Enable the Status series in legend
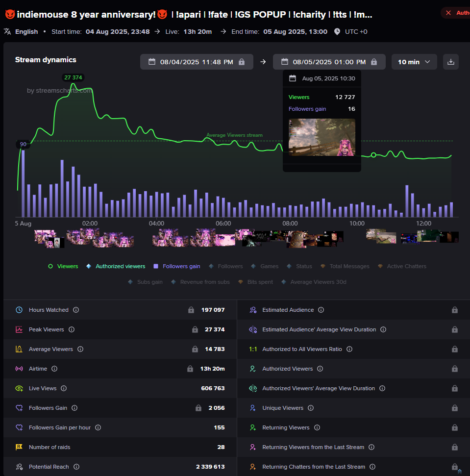470x476 pixels. tap(299, 266)
